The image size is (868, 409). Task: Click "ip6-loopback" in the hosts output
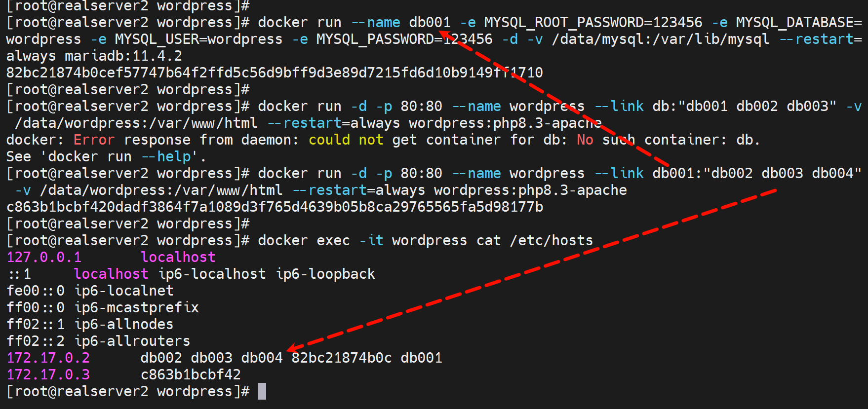325,274
